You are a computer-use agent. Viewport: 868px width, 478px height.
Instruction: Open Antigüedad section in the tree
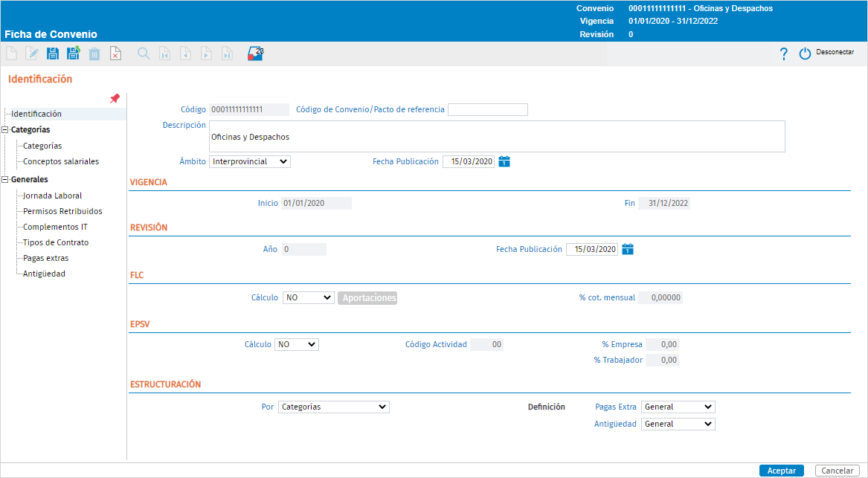click(x=45, y=274)
